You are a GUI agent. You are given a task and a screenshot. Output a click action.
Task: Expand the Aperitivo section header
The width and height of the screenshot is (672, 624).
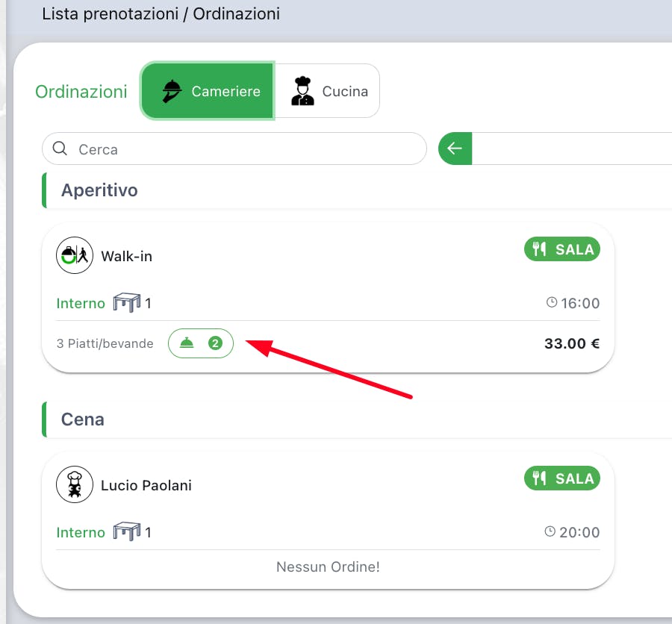pyautogui.click(x=357, y=190)
